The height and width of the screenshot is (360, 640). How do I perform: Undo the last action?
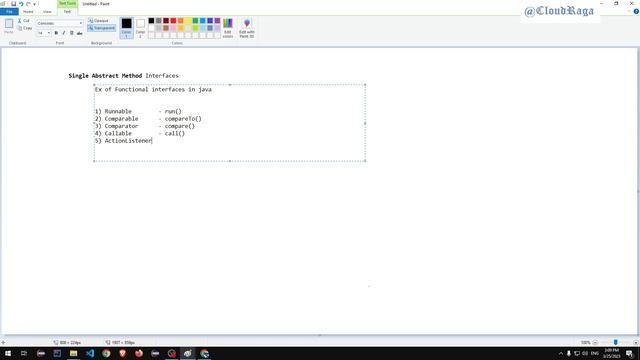[21, 4]
